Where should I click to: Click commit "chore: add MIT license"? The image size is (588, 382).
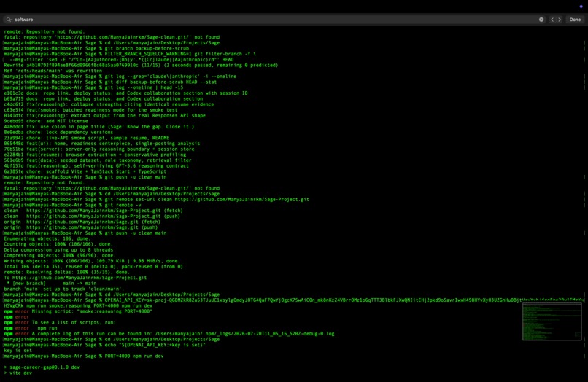[x=46, y=121]
